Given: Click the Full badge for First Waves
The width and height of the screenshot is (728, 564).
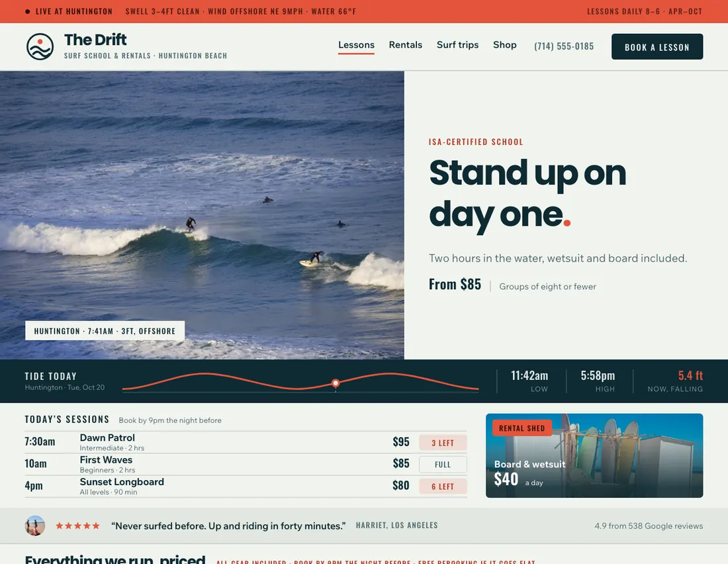Looking at the screenshot, I should [x=443, y=465].
